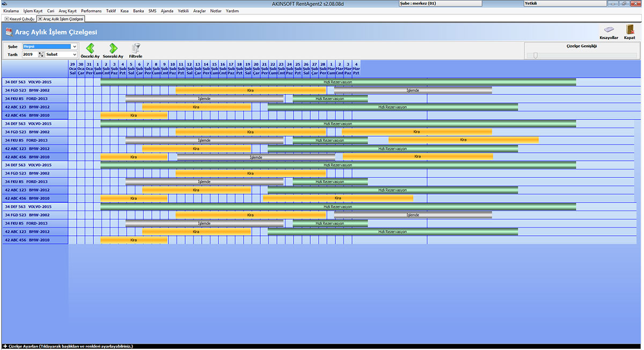This screenshot has width=644, height=350.
Task: Click the Kira bar in first 42 ABC 456 row
Action: [134, 115]
